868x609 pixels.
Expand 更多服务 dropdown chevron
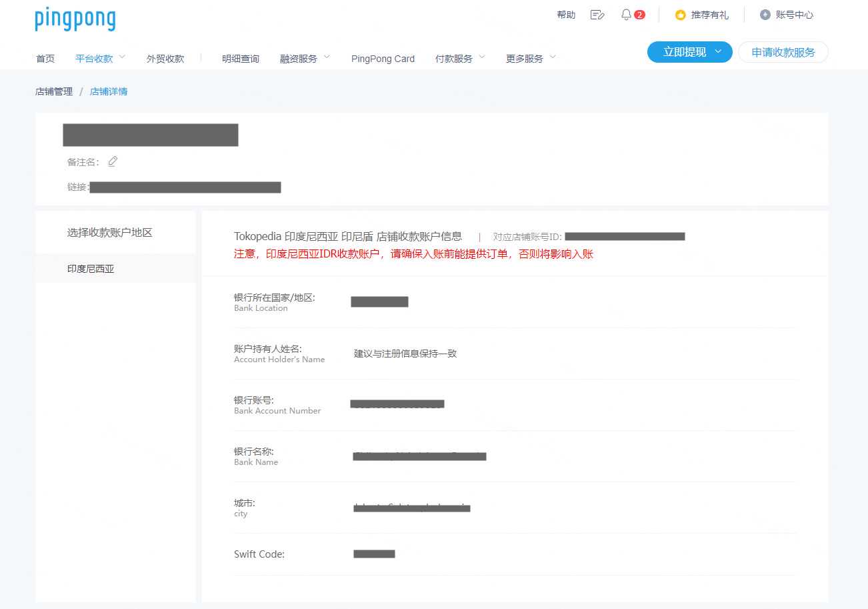(553, 57)
